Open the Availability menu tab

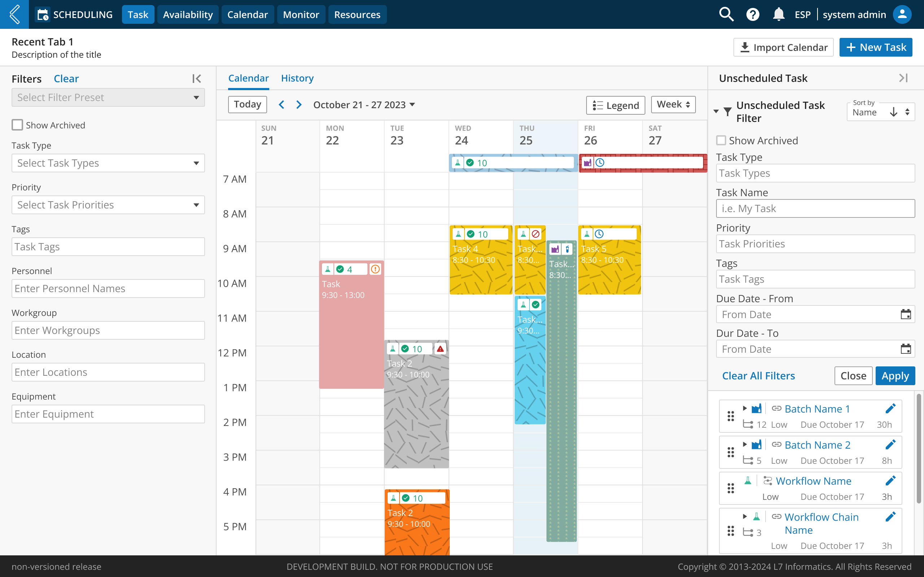coord(187,14)
